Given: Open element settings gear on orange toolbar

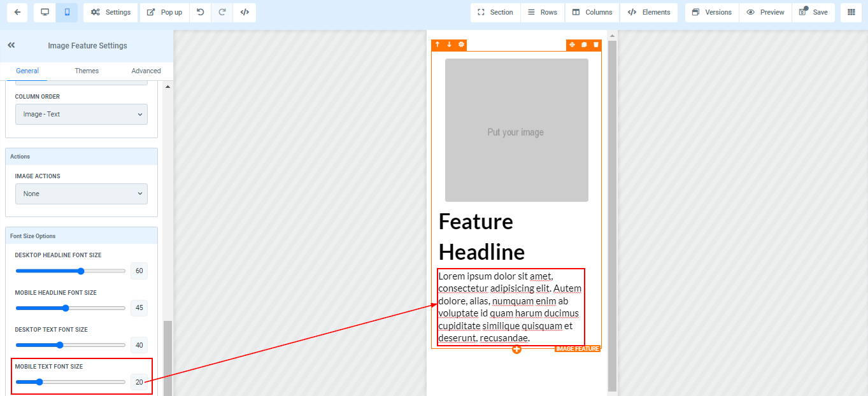Looking at the screenshot, I should (x=461, y=45).
